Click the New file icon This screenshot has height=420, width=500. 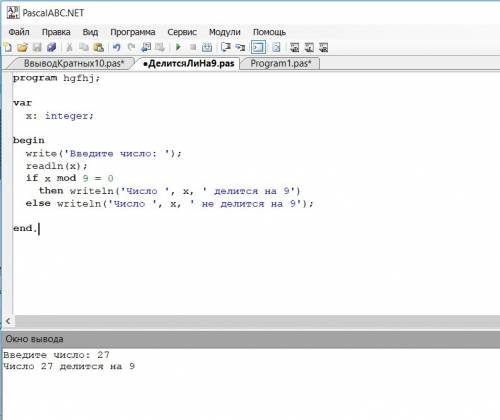(8, 48)
